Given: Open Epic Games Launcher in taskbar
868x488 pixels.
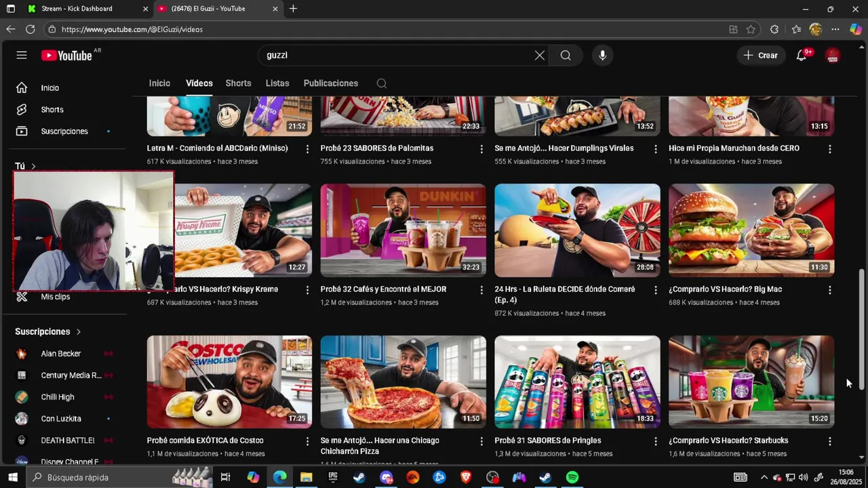Looking at the screenshot, I should [x=333, y=477].
